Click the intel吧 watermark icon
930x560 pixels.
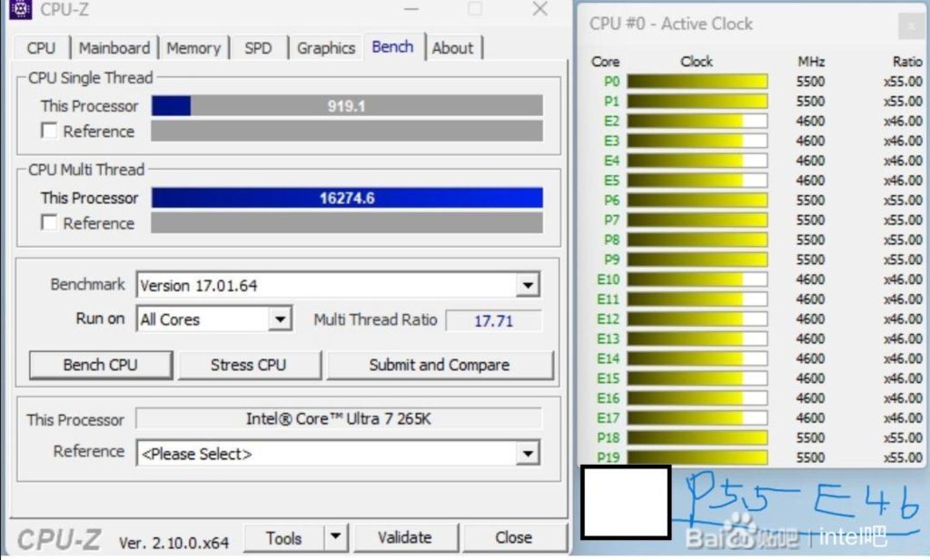click(852, 535)
